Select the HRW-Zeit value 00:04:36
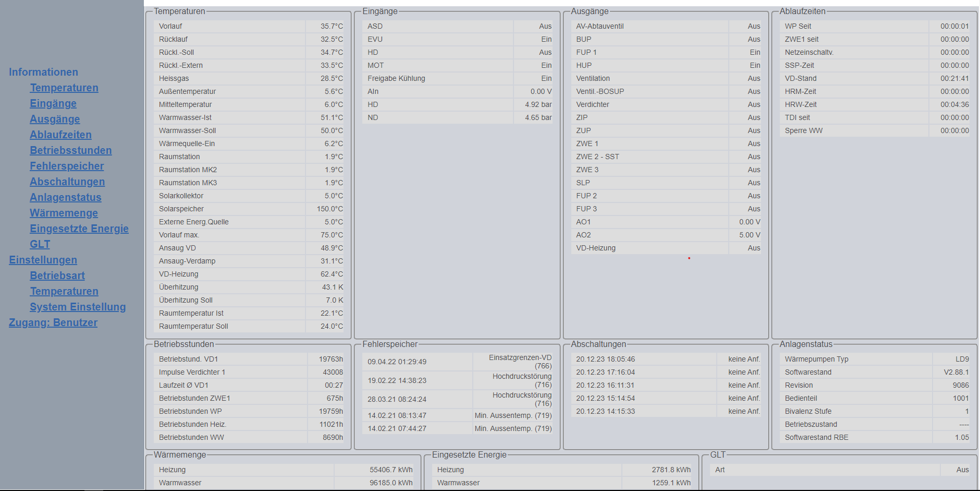 point(955,104)
